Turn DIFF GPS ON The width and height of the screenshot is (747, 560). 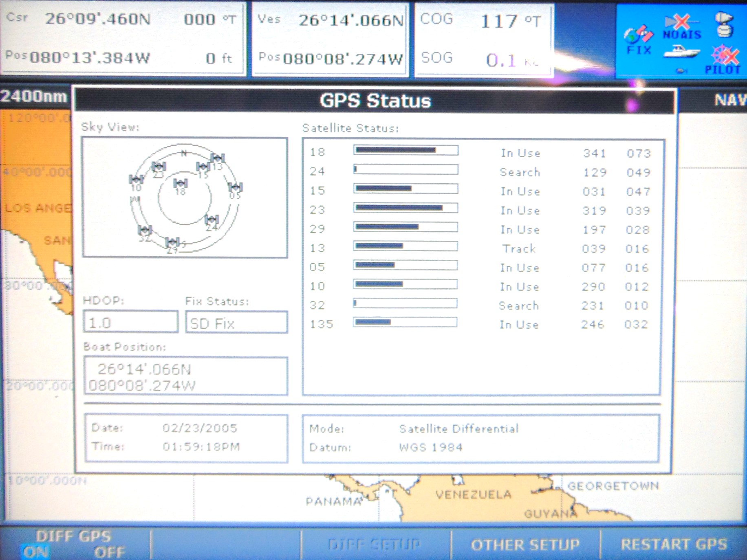[x=35, y=552]
